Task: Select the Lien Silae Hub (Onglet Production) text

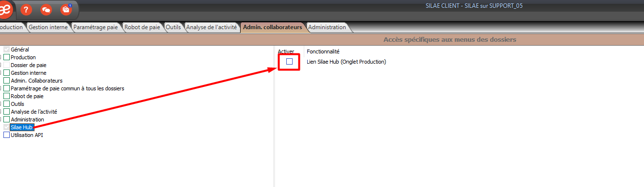Action: coord(346,62)
